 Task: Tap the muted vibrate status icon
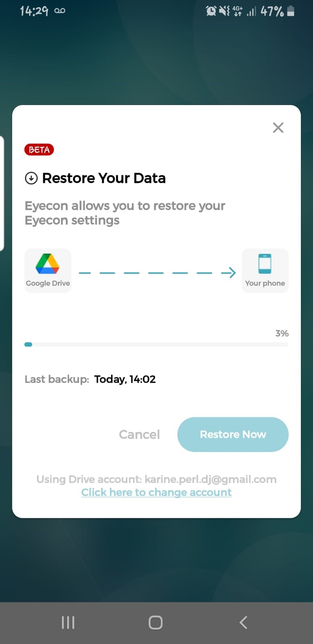(x=224, y=11)
